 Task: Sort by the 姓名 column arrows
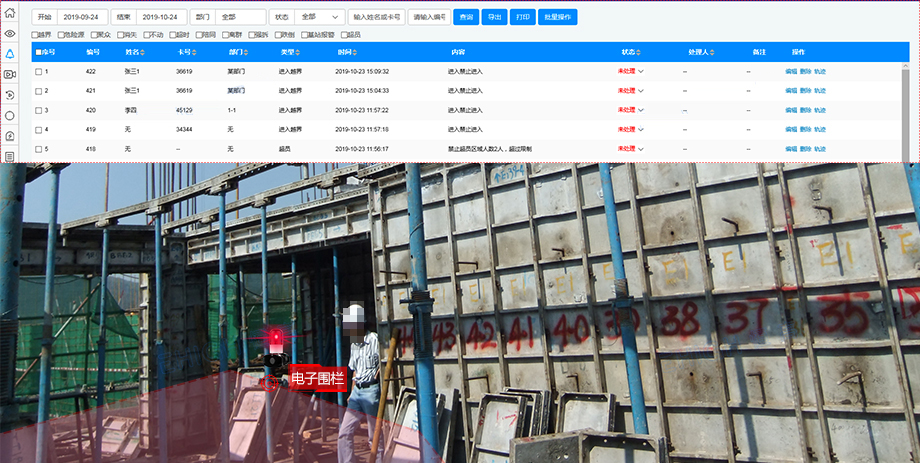[143, 52]
